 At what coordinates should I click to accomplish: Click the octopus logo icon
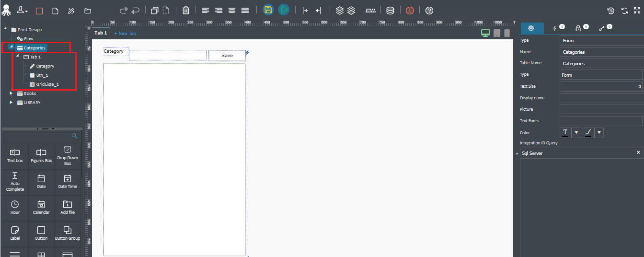pyautogui.click(x=6, y=10)
